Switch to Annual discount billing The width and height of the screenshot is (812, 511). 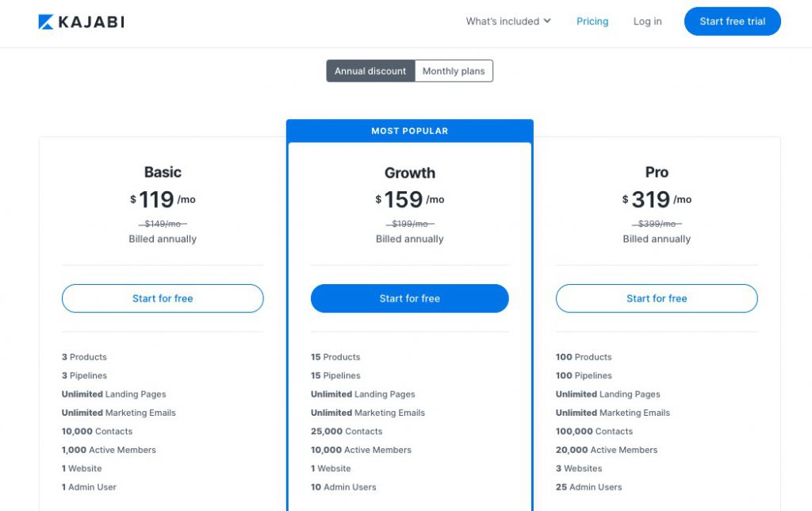coord(370,71)
